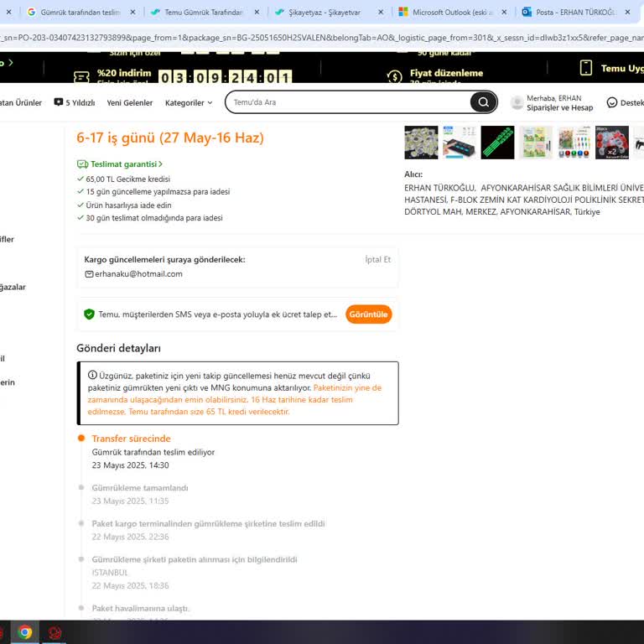Open the Chrome taskbar icon
The height and width of the screenshot is (644, 644).
point(24,631)
